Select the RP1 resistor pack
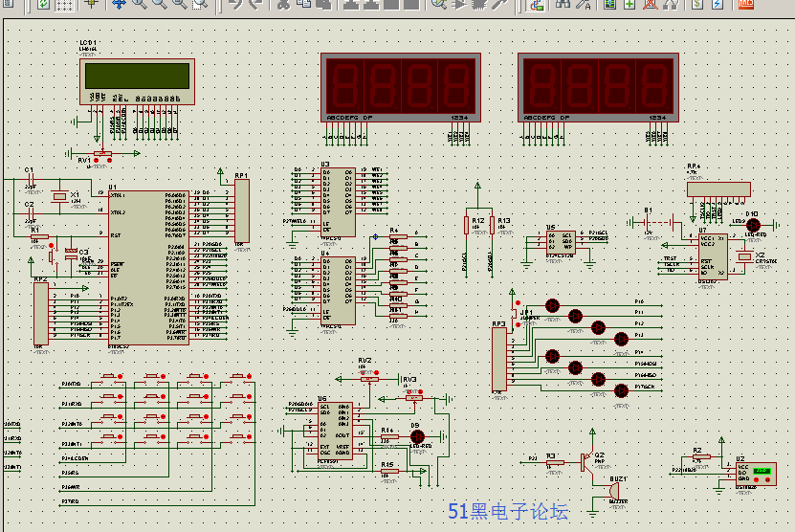 click(242, 211)
